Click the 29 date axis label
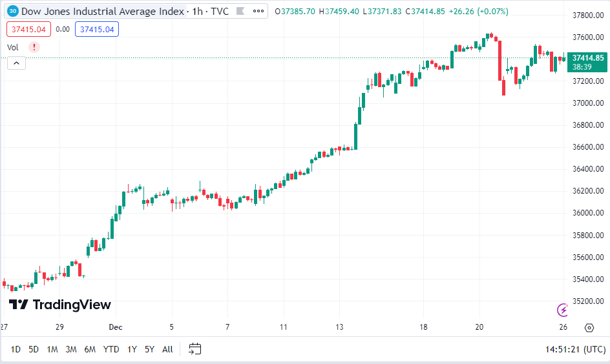The width and height of the screenshot is (610, 364). point(59,327)
